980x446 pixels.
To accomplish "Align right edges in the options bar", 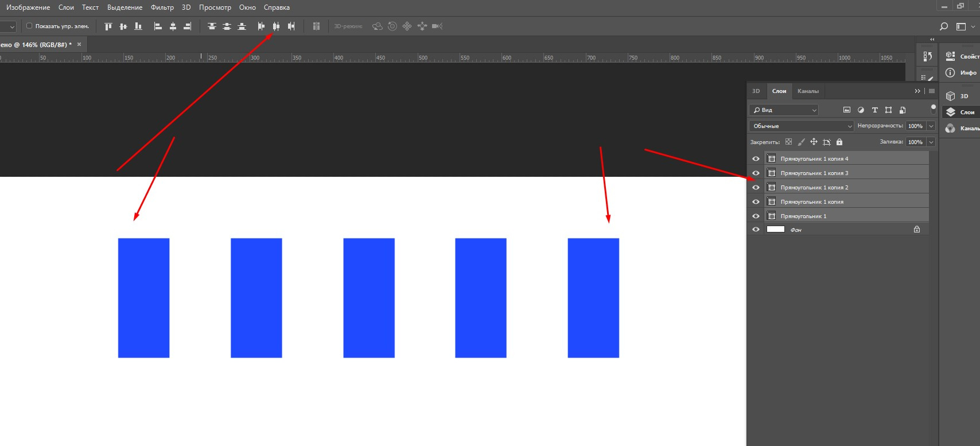I will pos(188,26).
